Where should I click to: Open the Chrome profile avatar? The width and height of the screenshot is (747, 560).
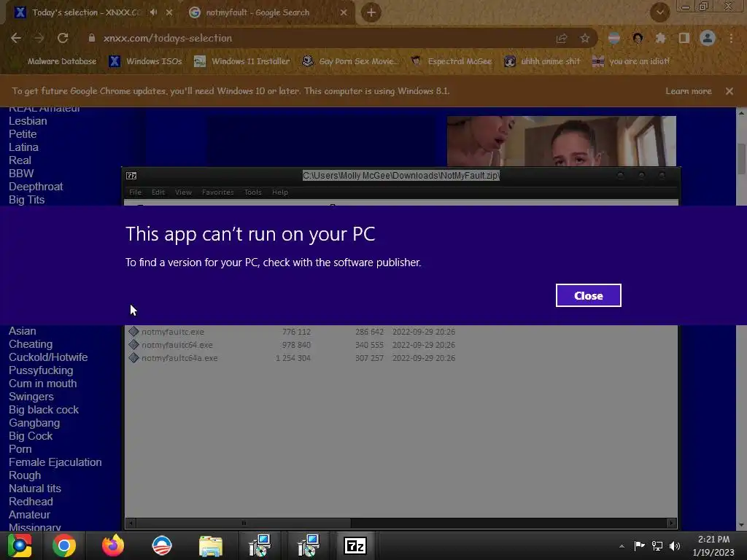(x=708, y=38)
